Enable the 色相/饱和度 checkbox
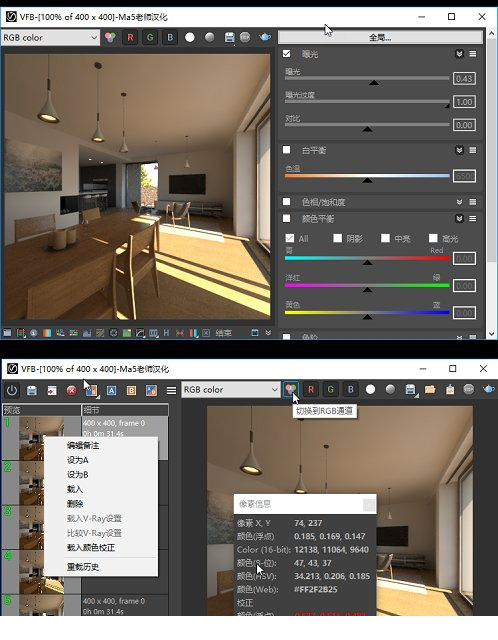This screenshot has width=498, height=640. pyautogui.click(x=287, y=202)
